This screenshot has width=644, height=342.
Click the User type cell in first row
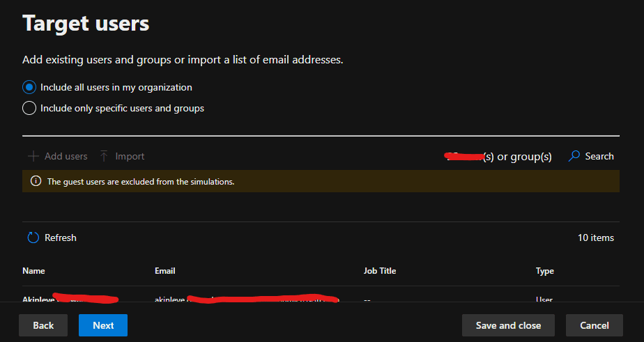click(x=544, y=300)
